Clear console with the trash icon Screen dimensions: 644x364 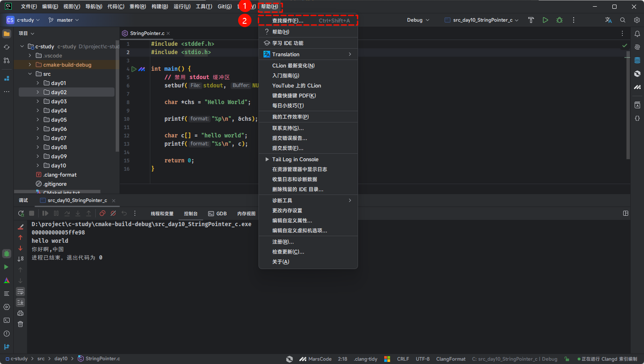(x=20, y=324)
